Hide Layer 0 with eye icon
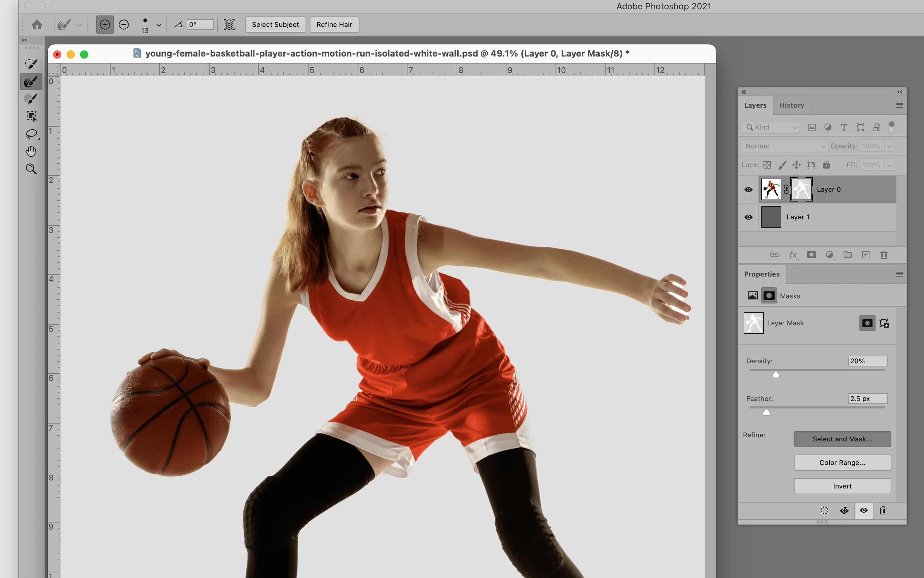 tap(749, 190)
